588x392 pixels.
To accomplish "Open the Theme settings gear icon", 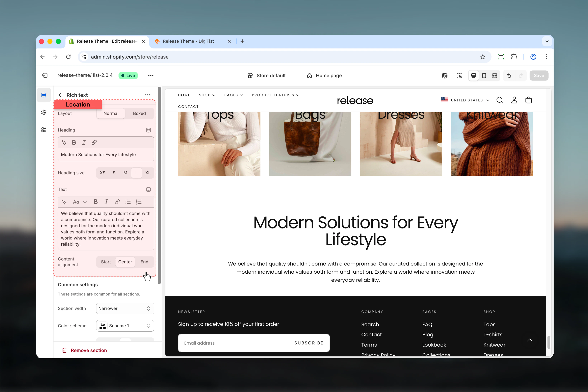I will coord(44,112).
